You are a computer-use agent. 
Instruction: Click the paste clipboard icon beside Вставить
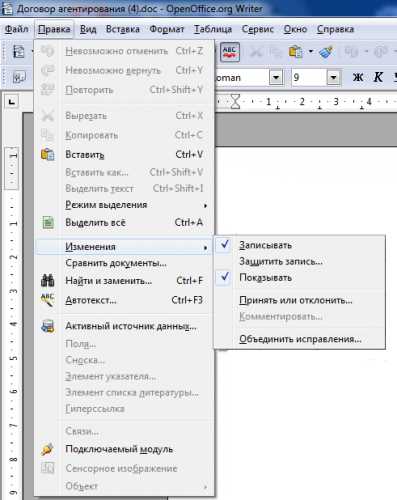(x=48, y=155)
